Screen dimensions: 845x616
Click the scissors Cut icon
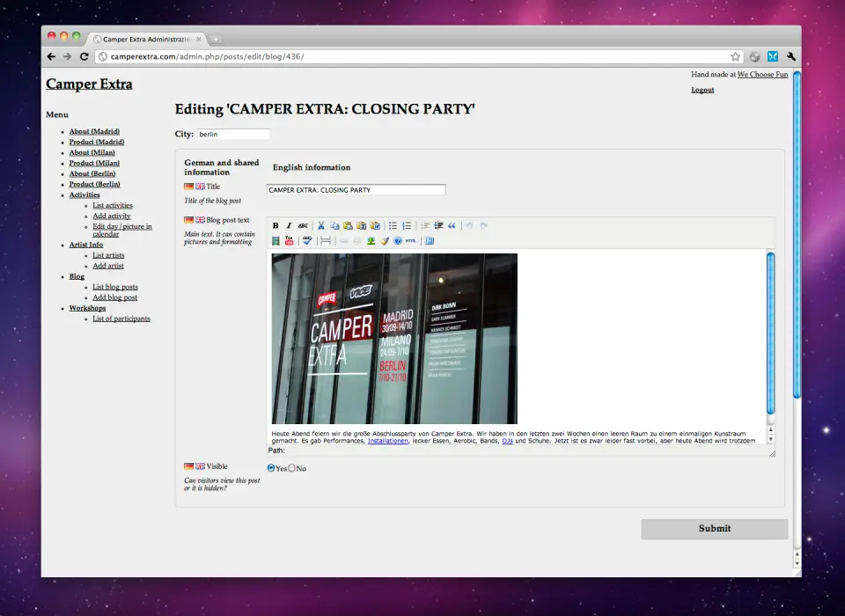click(x=321, y=226)
